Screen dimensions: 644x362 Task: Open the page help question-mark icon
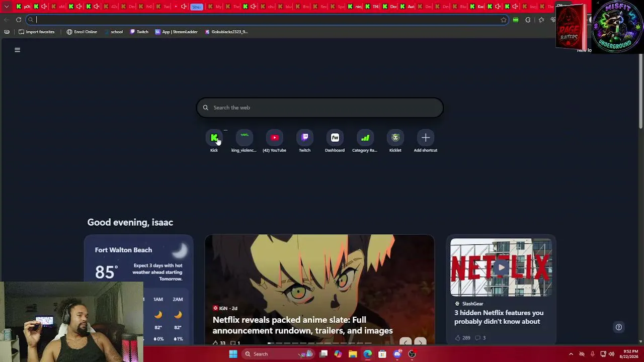click(619, 327)
